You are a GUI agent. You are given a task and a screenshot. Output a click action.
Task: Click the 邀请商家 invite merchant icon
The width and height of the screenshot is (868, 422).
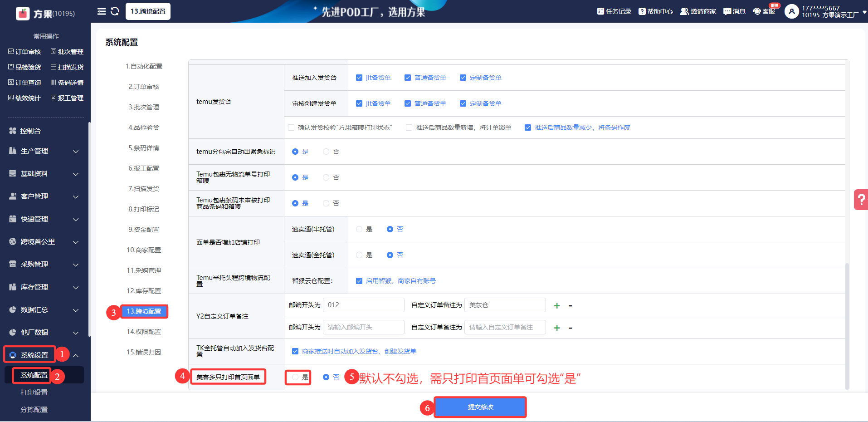tap(697, 11)
